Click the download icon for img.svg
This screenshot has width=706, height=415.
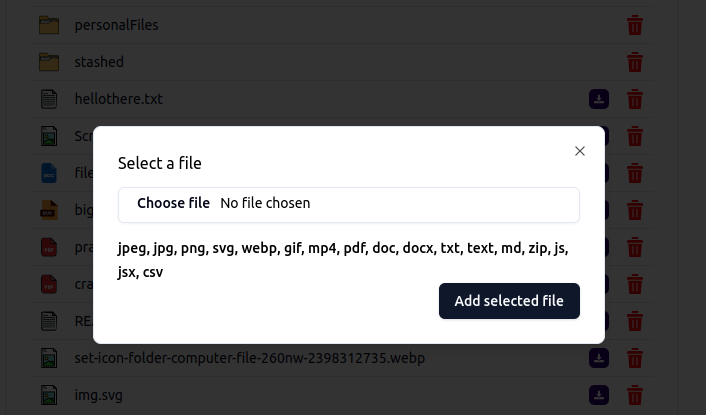(x=598, y=394)
